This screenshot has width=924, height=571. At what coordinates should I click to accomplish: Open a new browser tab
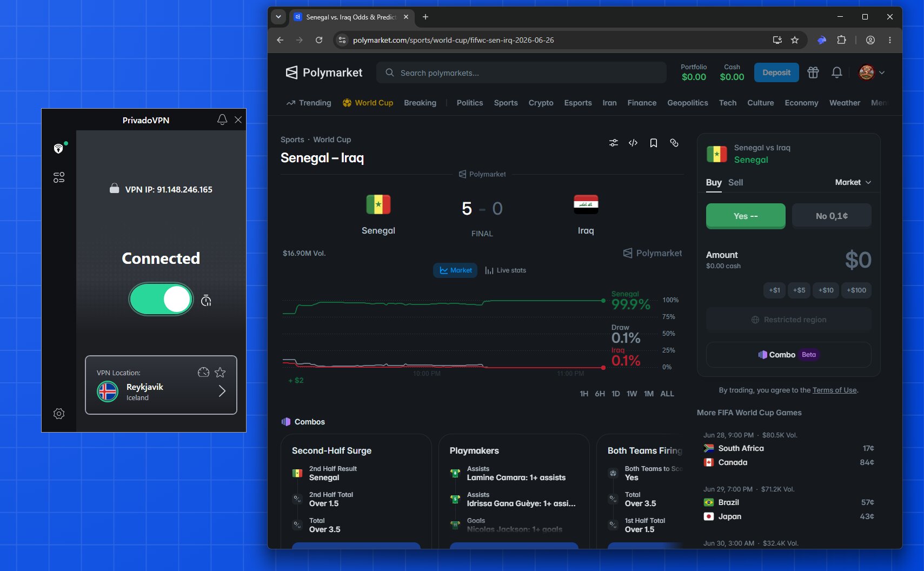(x=426, y=17)
